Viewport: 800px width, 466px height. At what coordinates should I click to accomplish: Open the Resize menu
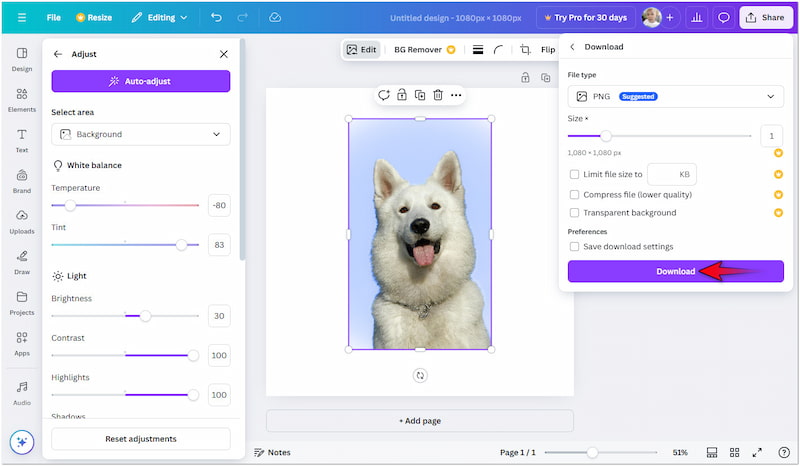94,17
